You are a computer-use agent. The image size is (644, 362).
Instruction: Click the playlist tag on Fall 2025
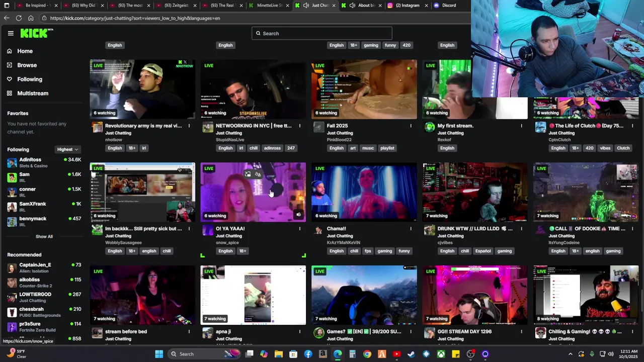387,148
